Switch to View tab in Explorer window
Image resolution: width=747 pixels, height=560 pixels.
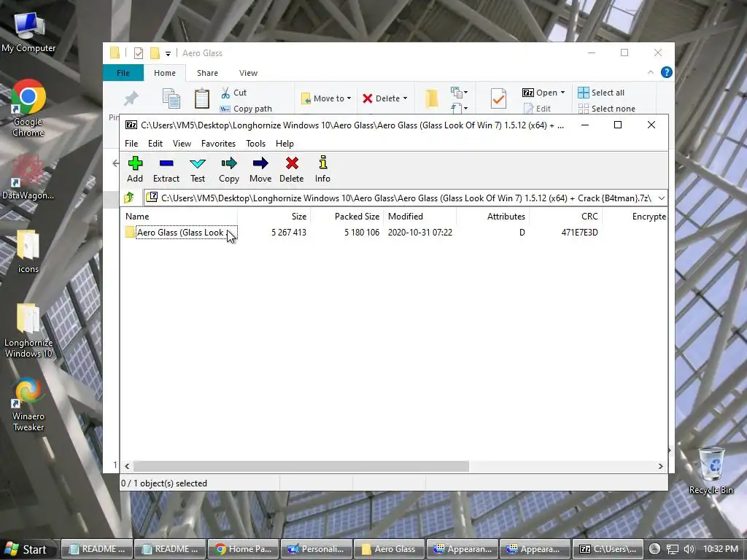click(x=248, y=73)
